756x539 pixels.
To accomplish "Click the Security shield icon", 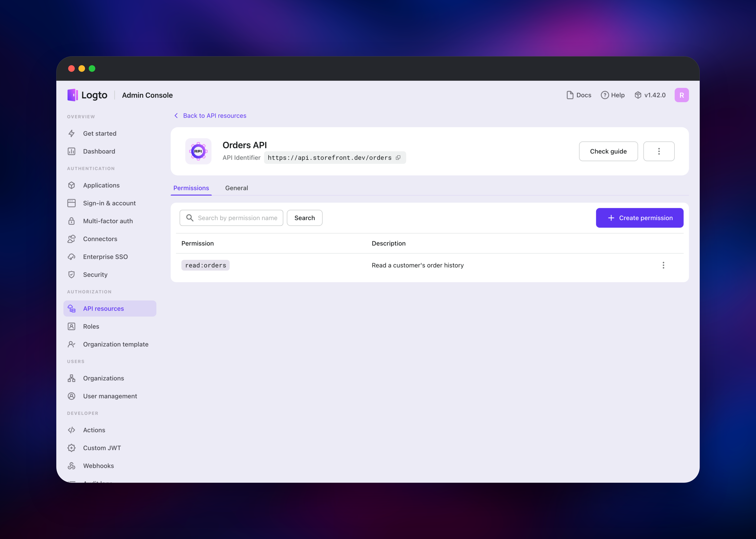I will point(71,274).
